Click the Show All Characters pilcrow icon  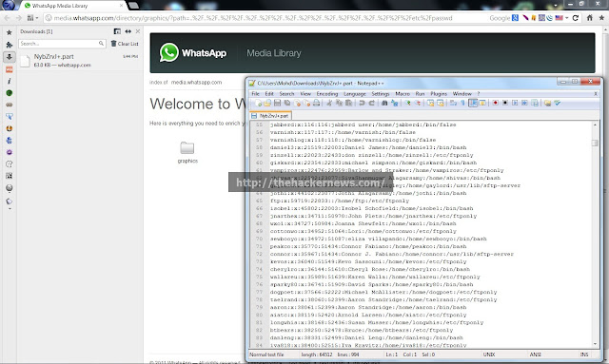click(463, 103)
